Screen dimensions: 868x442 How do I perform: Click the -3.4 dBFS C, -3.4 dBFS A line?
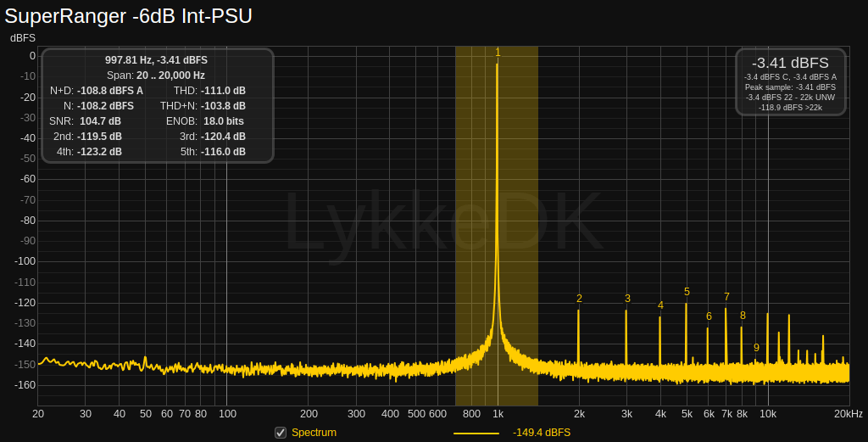[790, 77]
